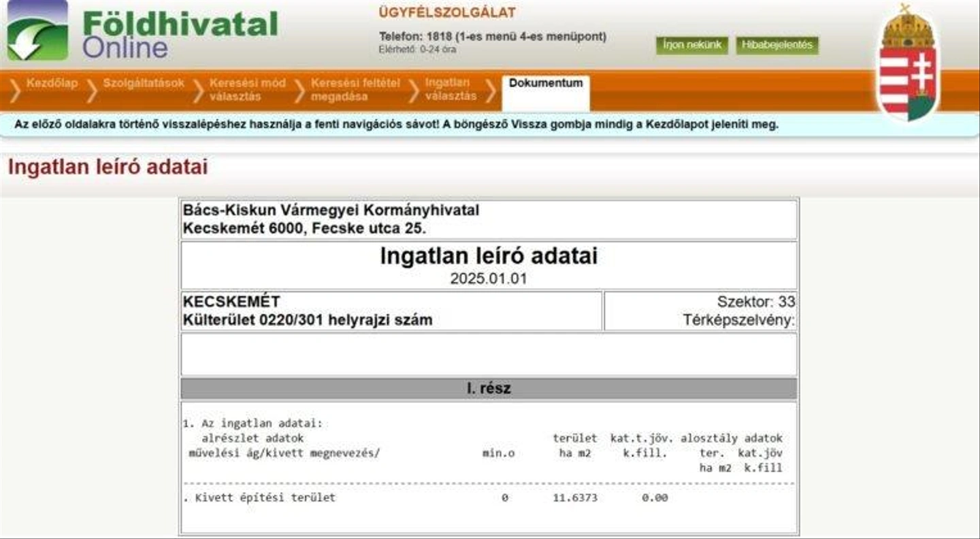Screen dimensions: 980x539
Task: Click the 'művelési ág/kivett megnevezés/' header
Action: click(x=283, y=453)
